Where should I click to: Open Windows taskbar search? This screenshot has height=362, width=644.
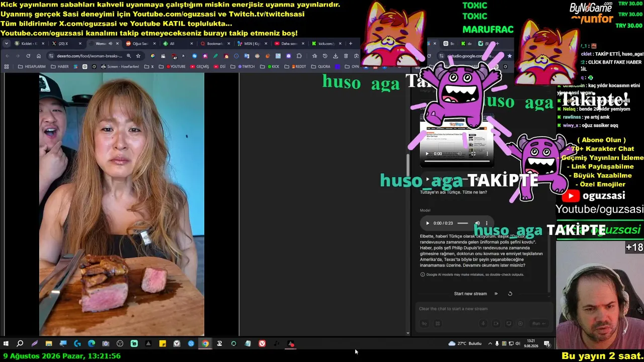[x=20, y=343]
